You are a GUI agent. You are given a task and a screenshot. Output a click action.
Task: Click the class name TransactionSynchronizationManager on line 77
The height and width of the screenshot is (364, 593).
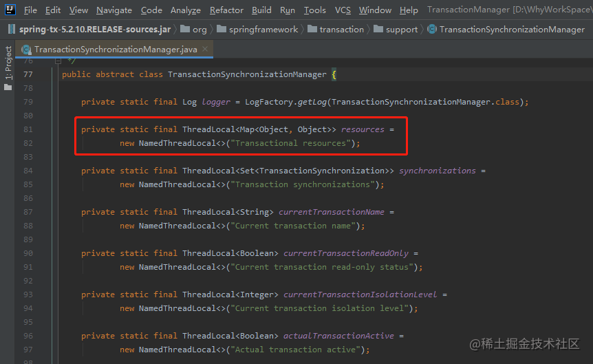point(247,74)
